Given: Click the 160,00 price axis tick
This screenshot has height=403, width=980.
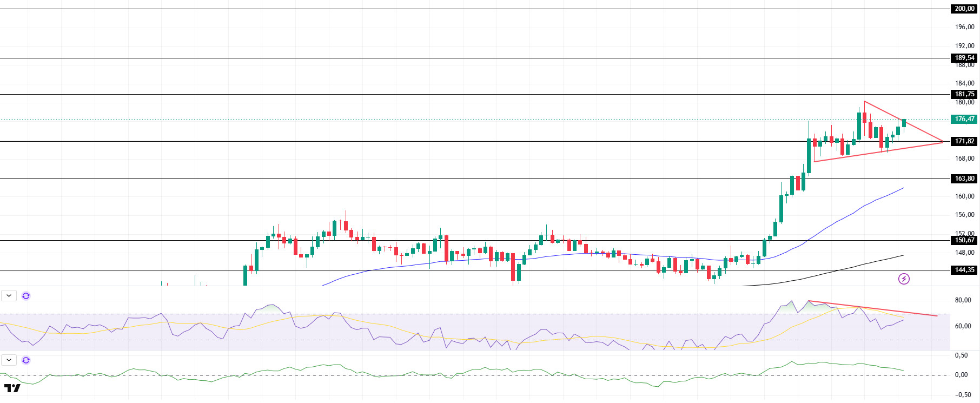Looking at the screenshot, I should coord(965,196).
